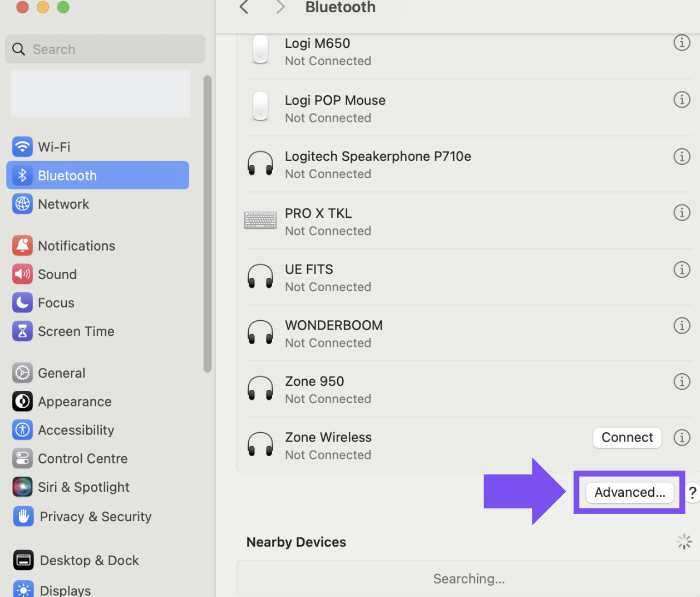Click the Siri & Spotlight icon
Viewport: 700px width, 597px height.
[x=22, y=487]
